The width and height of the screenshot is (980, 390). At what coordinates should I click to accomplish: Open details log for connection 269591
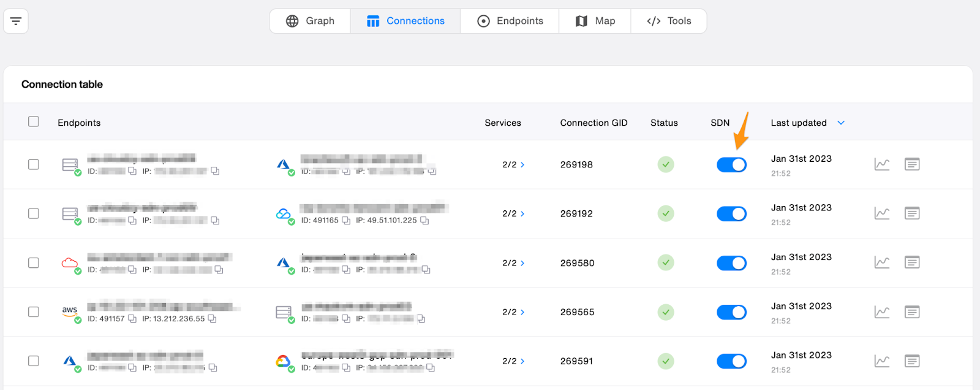[x=912, y=361]
